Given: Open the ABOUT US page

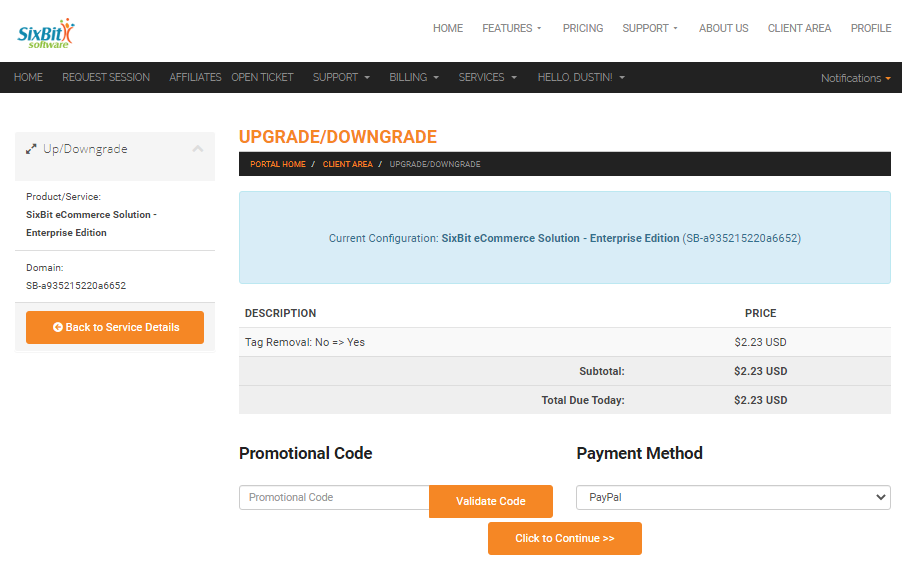Looking at the screenshot, I should 724,28.
